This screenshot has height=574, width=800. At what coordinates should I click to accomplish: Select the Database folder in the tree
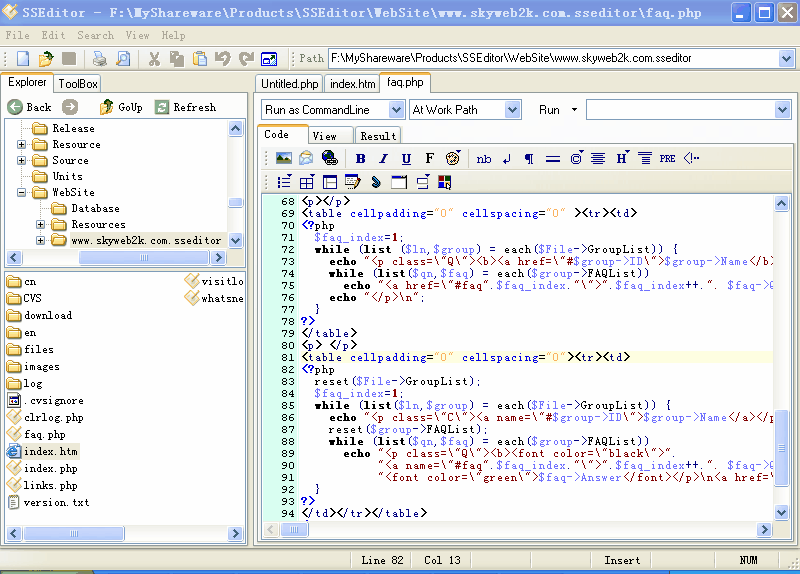click(x=95, y=208)
